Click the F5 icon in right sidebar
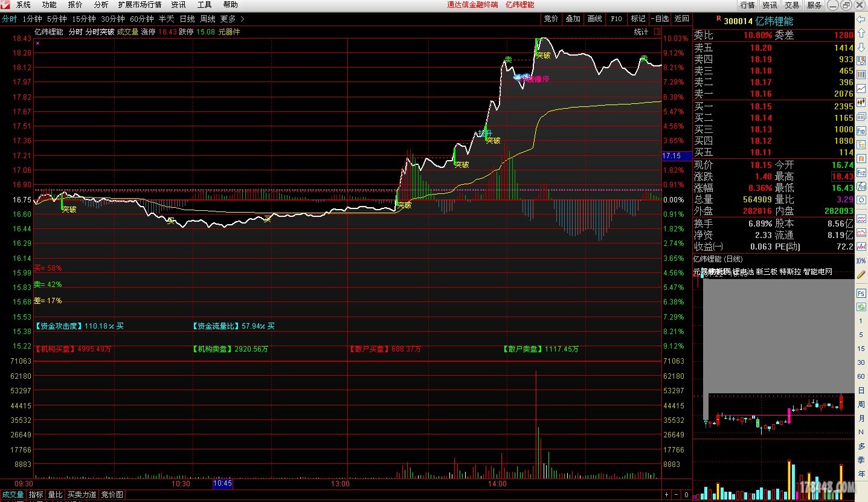The height and width of the screenshot is (502, 868). pos(861,293)
